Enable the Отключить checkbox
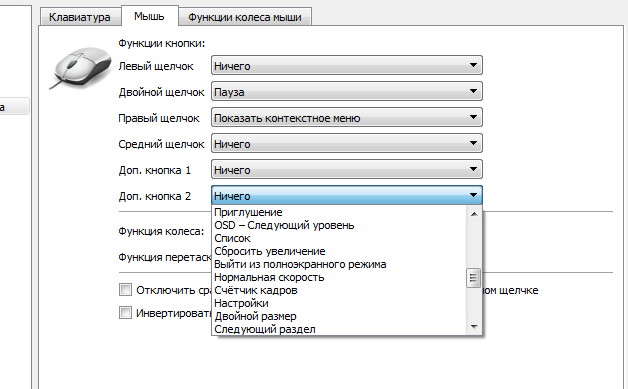 (125, 289)
